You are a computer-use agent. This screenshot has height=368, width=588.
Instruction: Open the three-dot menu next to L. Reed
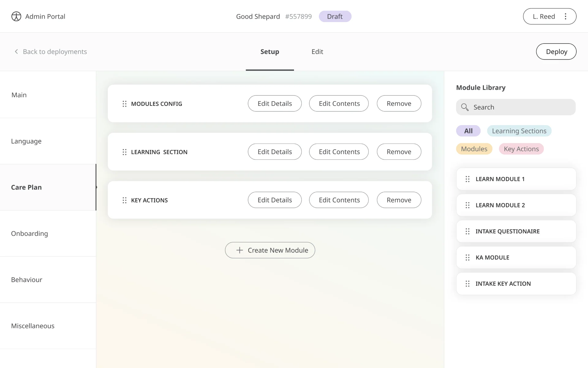point(565,16)
